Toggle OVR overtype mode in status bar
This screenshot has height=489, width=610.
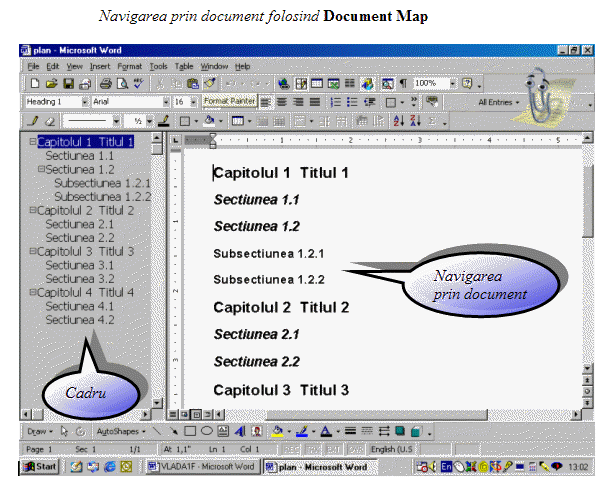[355, 449]
